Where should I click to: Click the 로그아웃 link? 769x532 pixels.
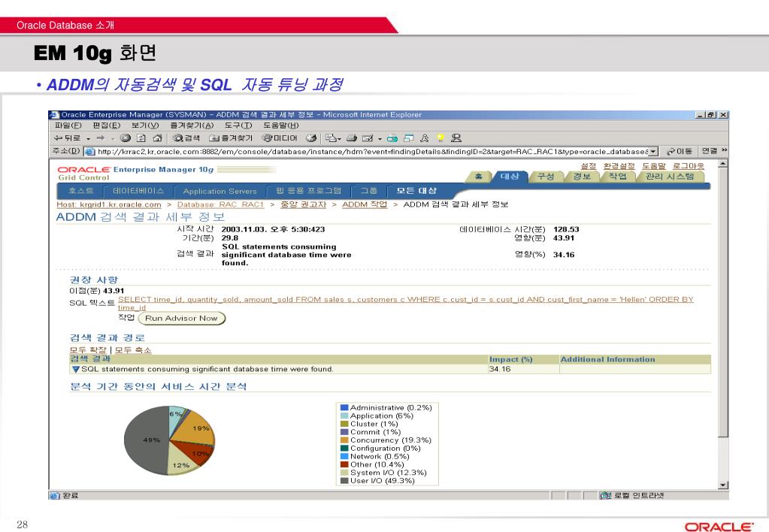point(688,166)
